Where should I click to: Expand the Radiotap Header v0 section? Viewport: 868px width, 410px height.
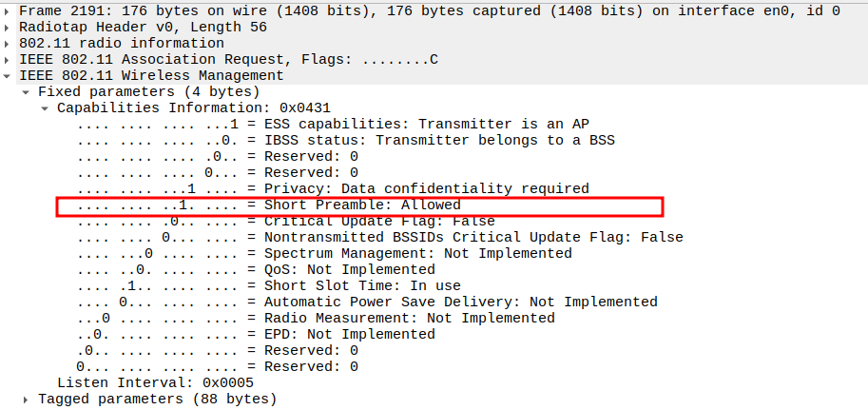[8, 28]
